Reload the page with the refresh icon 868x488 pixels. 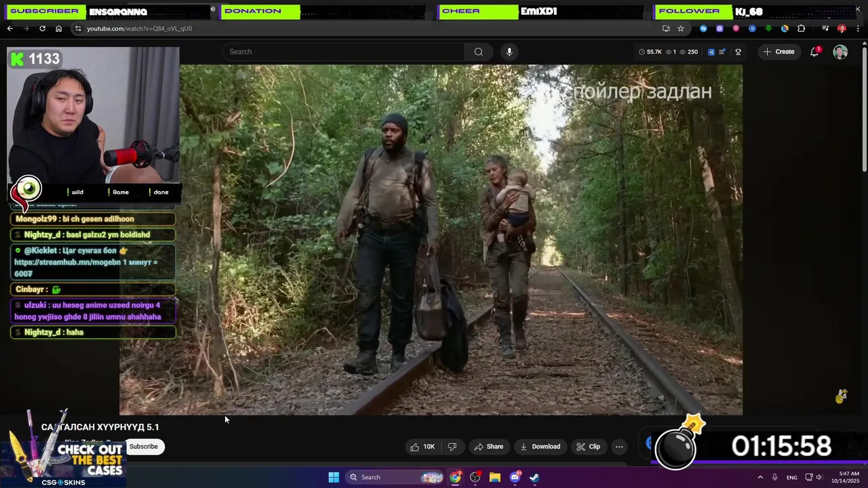42,28
